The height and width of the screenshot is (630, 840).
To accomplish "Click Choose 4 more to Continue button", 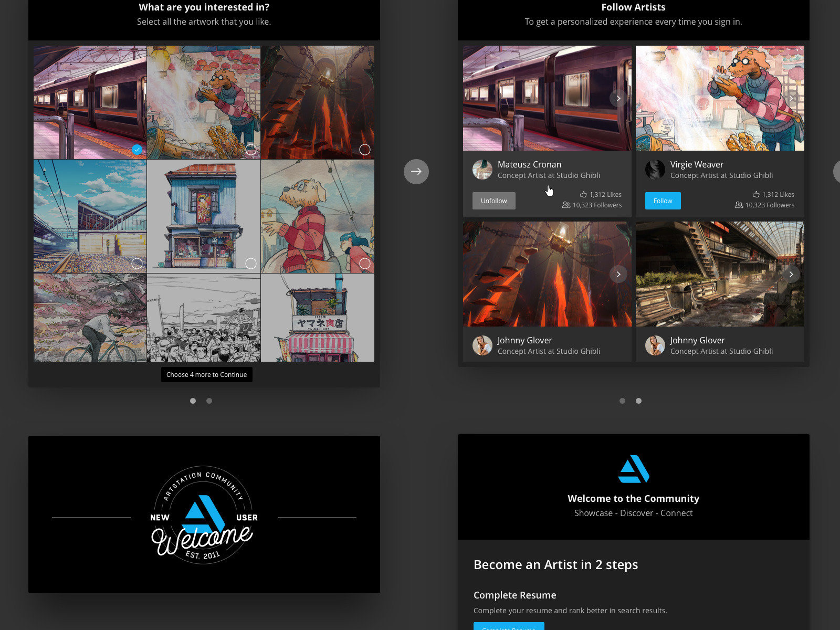I will (x=207, y=374).
